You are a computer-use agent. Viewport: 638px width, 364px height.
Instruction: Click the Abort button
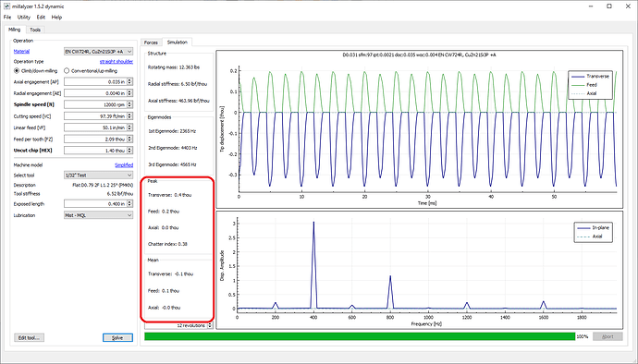coord(607,336)
